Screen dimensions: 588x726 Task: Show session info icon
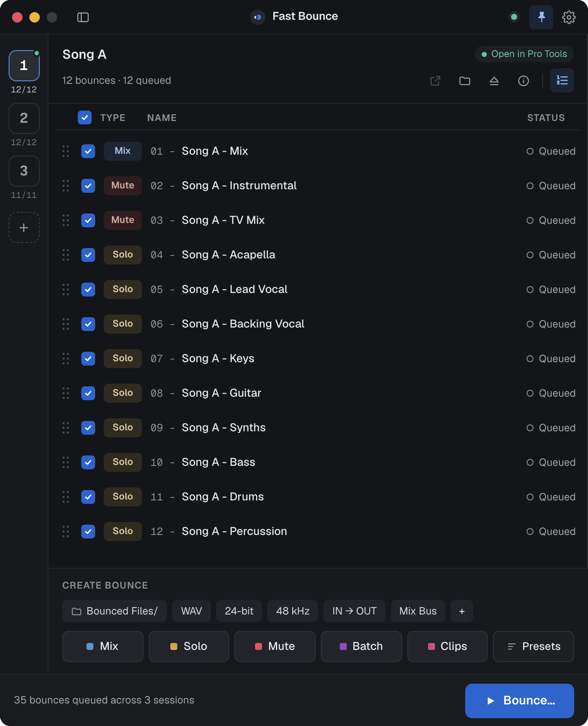(524, 81)
